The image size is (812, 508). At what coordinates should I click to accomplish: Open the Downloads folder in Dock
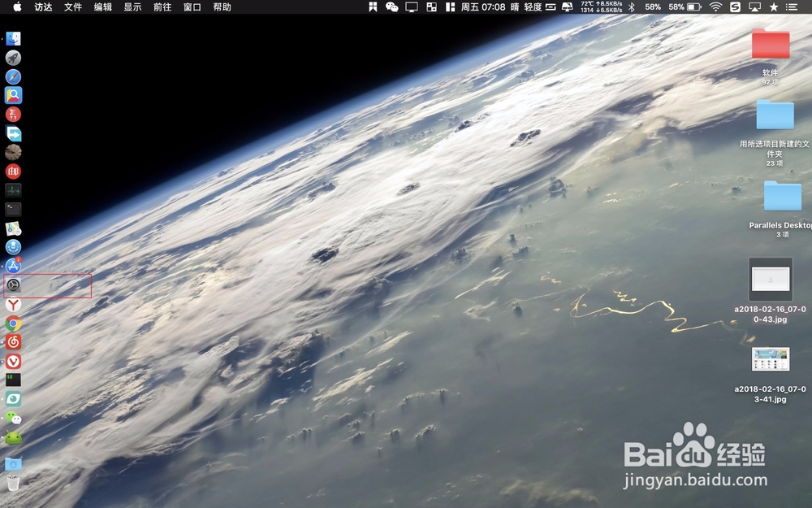13,464
